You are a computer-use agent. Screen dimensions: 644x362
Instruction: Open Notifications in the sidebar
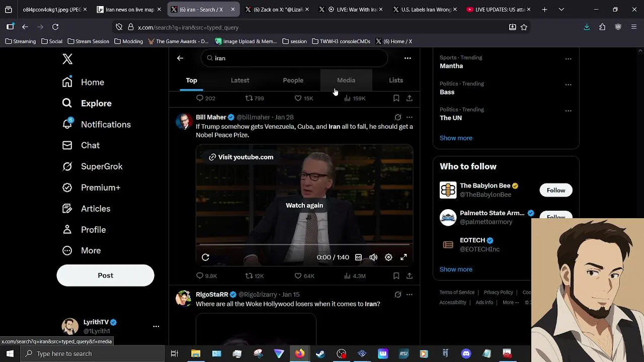pyautogui.click(x=96, y=124)
